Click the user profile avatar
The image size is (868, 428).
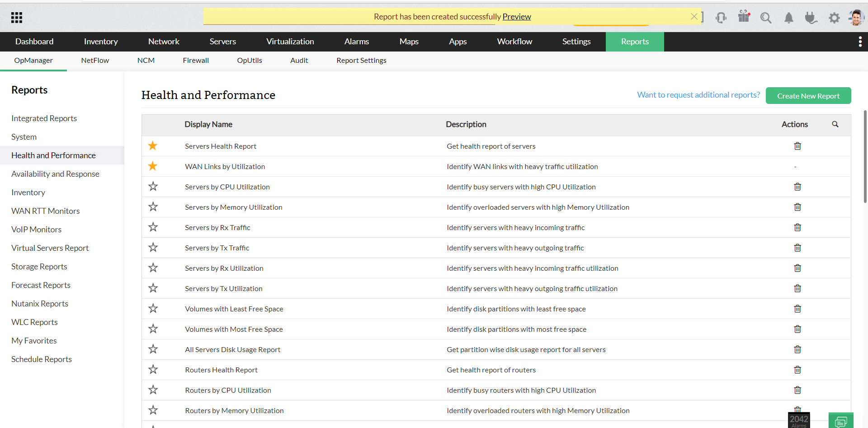(x=856, y=18)
